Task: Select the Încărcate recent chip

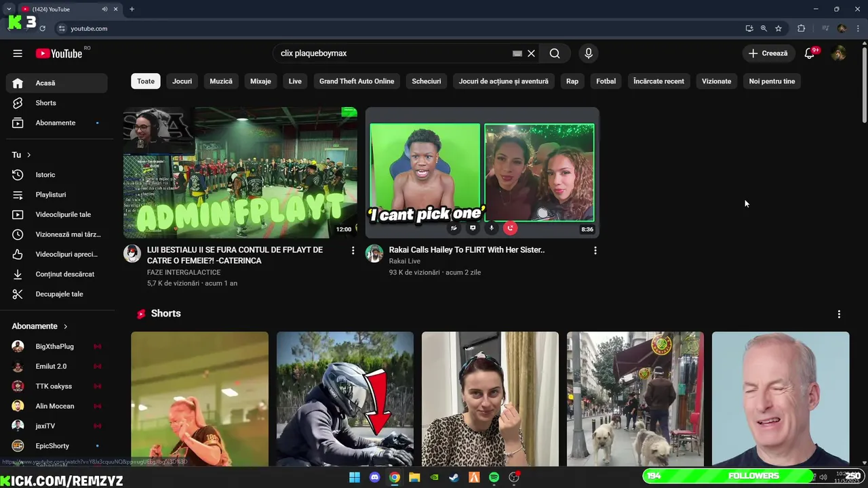Action: (x=658, y=81)
